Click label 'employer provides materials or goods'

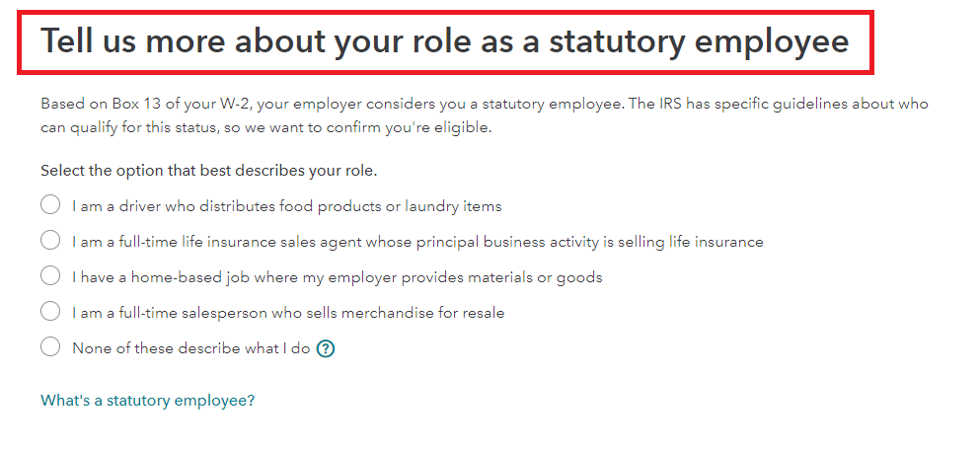465,277
